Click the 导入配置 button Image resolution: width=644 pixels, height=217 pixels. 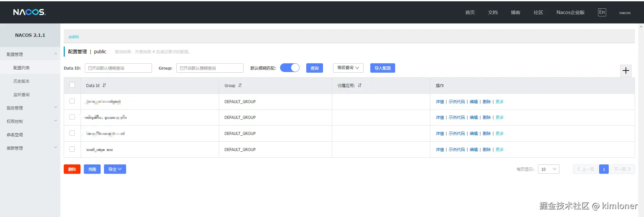tap(383, 68)
